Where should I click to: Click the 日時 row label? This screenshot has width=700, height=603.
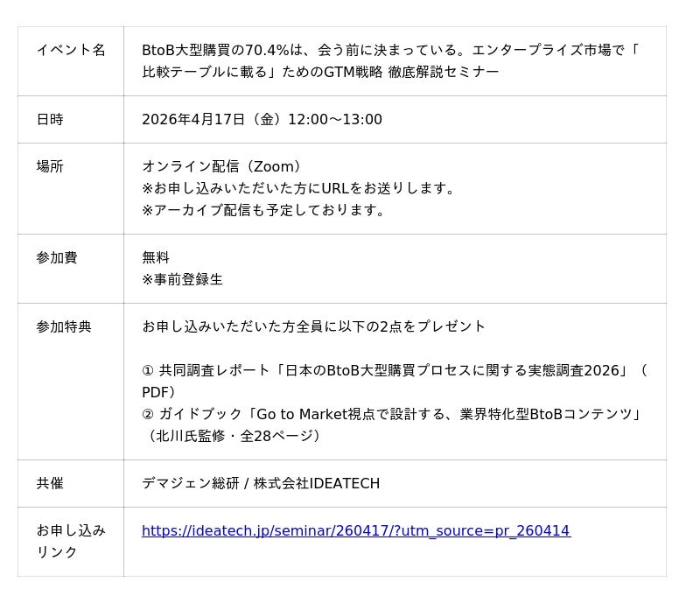click(x=50, y=119)
